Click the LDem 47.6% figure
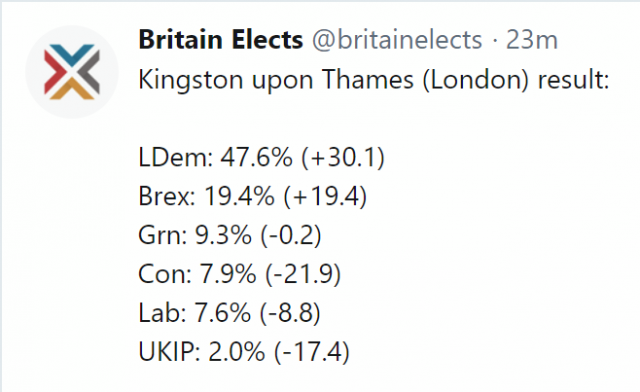The height and width of the screenshot is (392, 640). pyautogui.click(x=257, y=157)
